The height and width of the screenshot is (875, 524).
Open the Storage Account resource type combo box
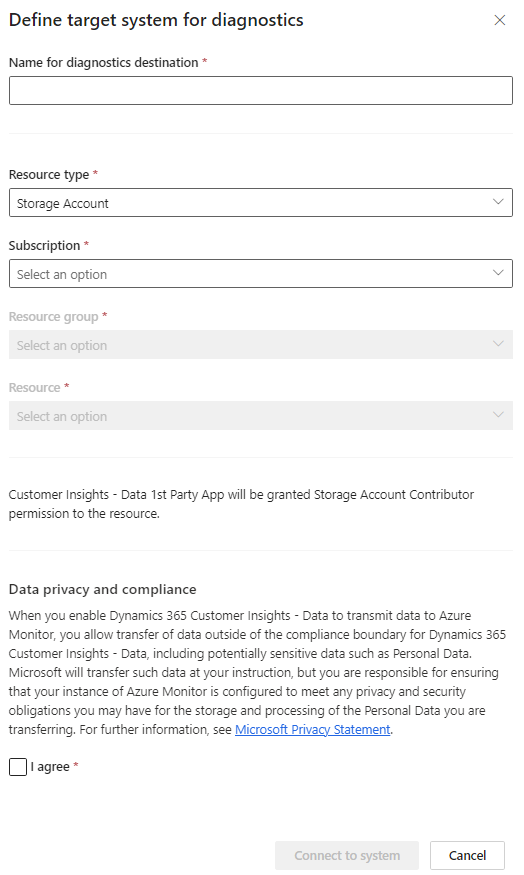261,203
